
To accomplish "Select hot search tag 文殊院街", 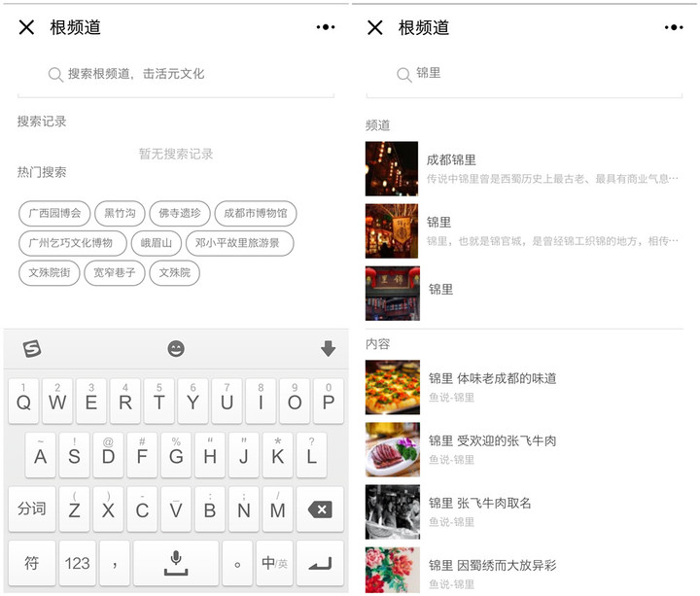I will point(50,273).
